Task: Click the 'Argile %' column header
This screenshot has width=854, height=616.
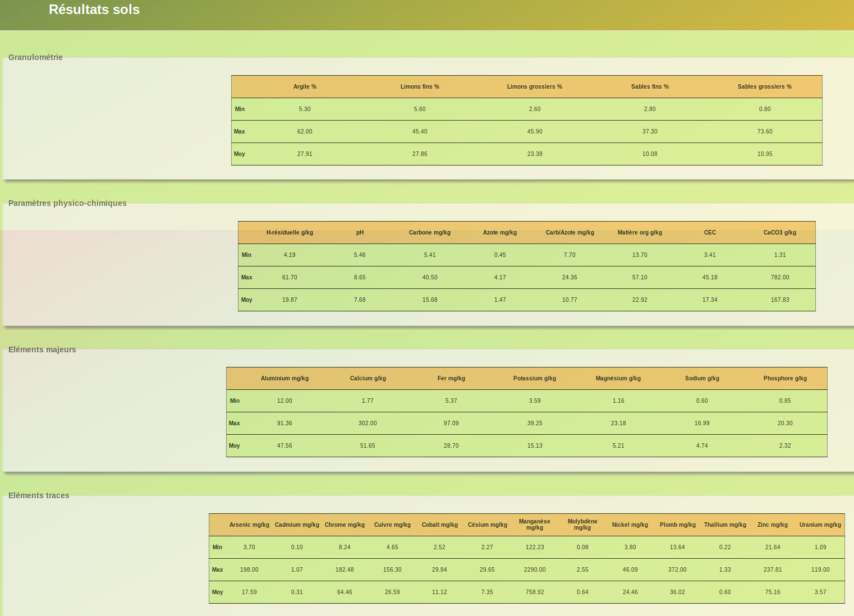Action: 305,86
